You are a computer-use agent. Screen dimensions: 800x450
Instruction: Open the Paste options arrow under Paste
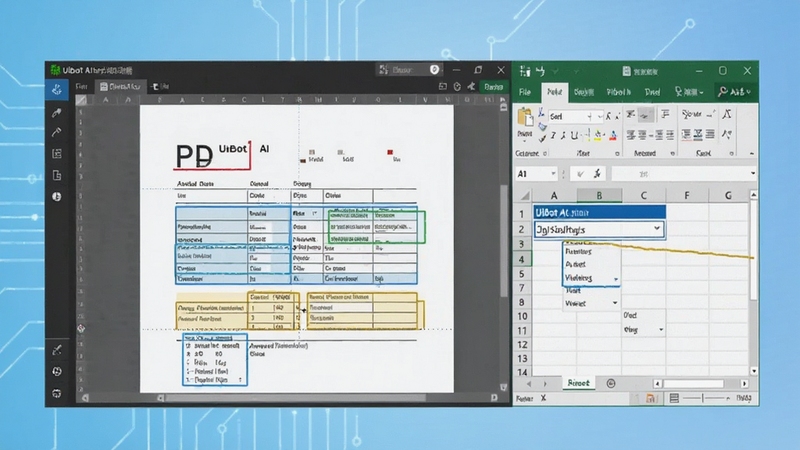525,140
